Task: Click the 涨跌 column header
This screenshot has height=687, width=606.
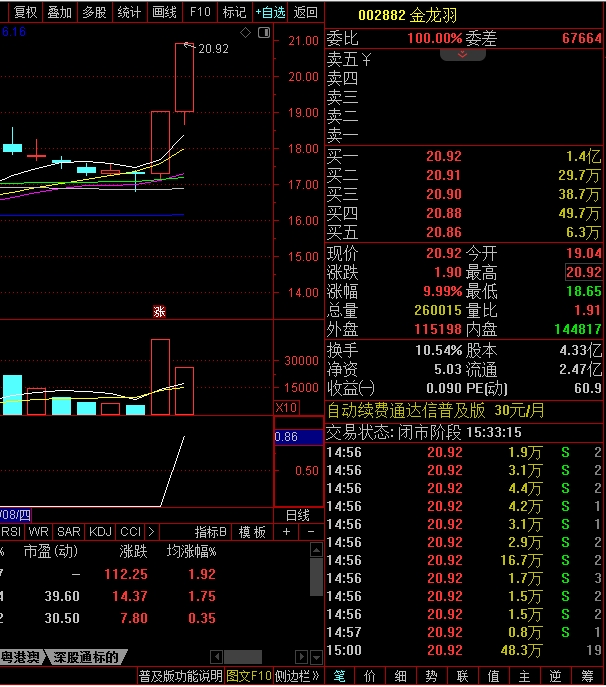Action: point(133,551)
